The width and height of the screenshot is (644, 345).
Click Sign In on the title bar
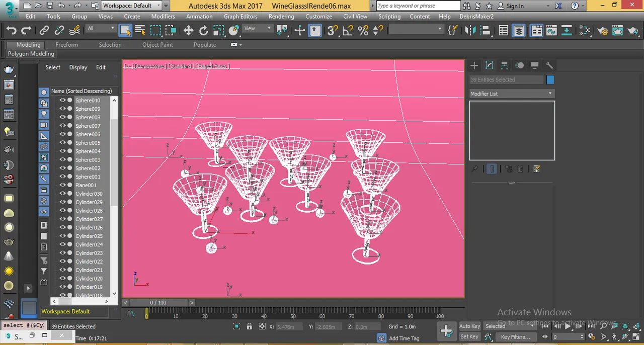[x=515, y=6]
